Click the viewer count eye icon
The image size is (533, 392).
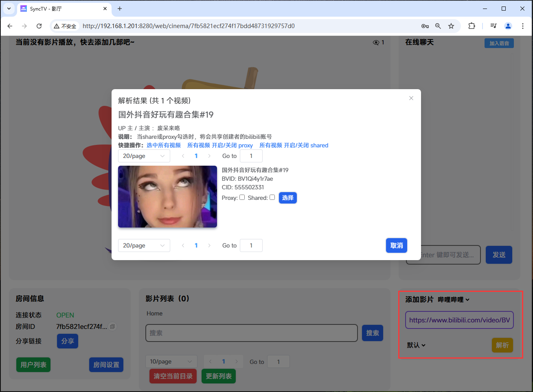(375, 42)
